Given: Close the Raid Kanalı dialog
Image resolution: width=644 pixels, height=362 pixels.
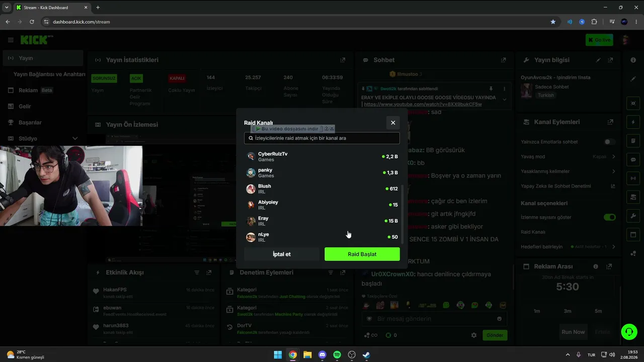Looking at the screenshot, I should (x=393, y=123).
